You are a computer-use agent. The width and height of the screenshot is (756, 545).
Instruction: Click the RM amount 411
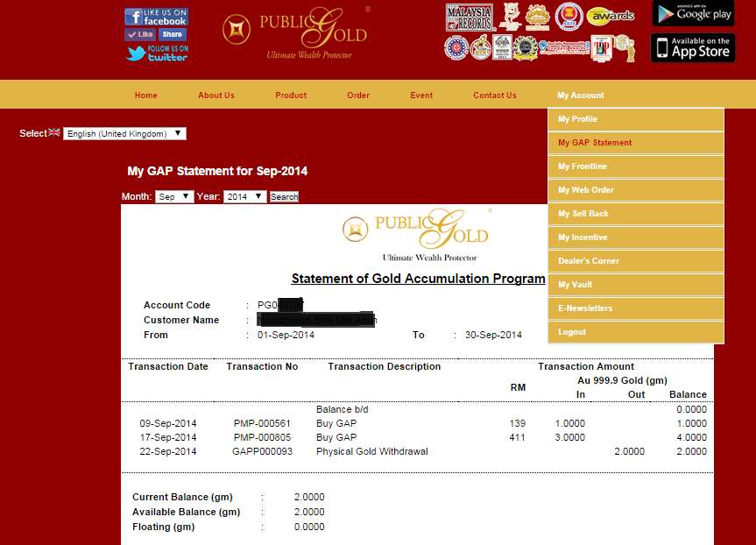pyautogui.click(x=517, y=437)
